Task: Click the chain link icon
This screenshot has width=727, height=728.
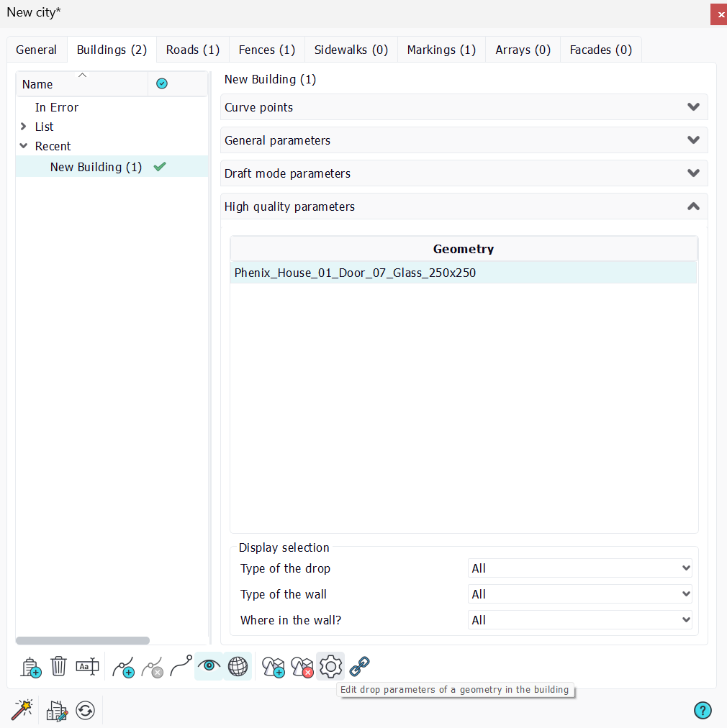Action: pos(359,667)
